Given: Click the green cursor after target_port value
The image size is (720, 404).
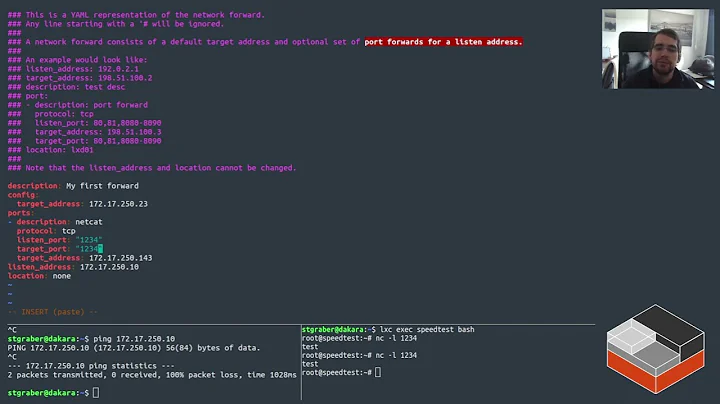Looking at the screenshot, I should coord(100,249).
